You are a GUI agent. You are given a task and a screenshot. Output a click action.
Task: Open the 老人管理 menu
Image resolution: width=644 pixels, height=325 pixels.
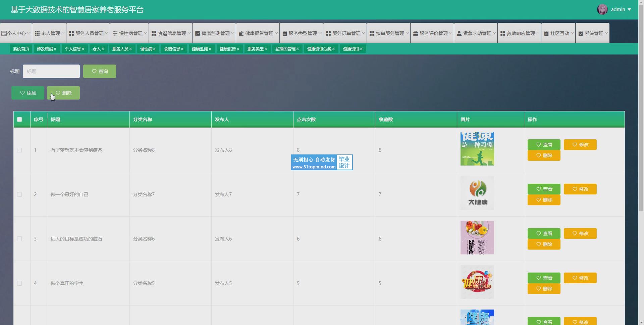[49, 33]
